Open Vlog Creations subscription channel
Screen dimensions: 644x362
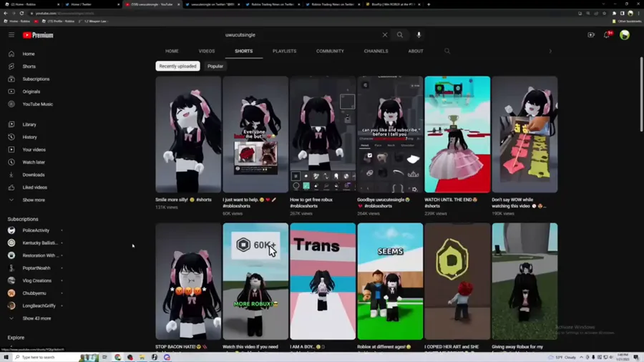coord(36,280)
